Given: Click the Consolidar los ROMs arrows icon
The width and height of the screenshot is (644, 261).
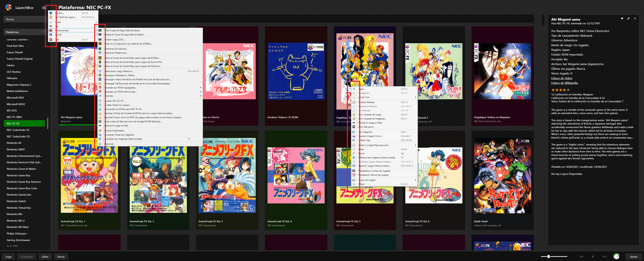Looking at the screenshot, I should [x=100, y=109].
